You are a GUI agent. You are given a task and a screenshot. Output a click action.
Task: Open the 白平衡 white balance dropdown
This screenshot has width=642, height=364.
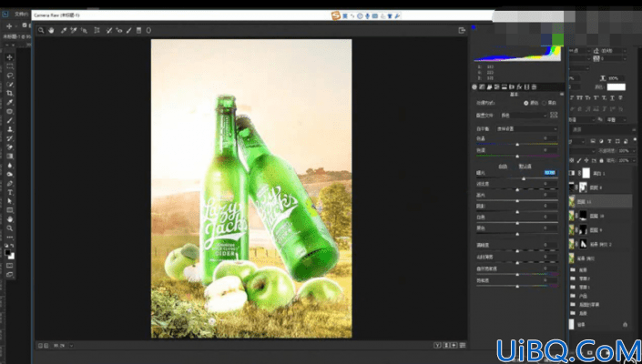526,129
